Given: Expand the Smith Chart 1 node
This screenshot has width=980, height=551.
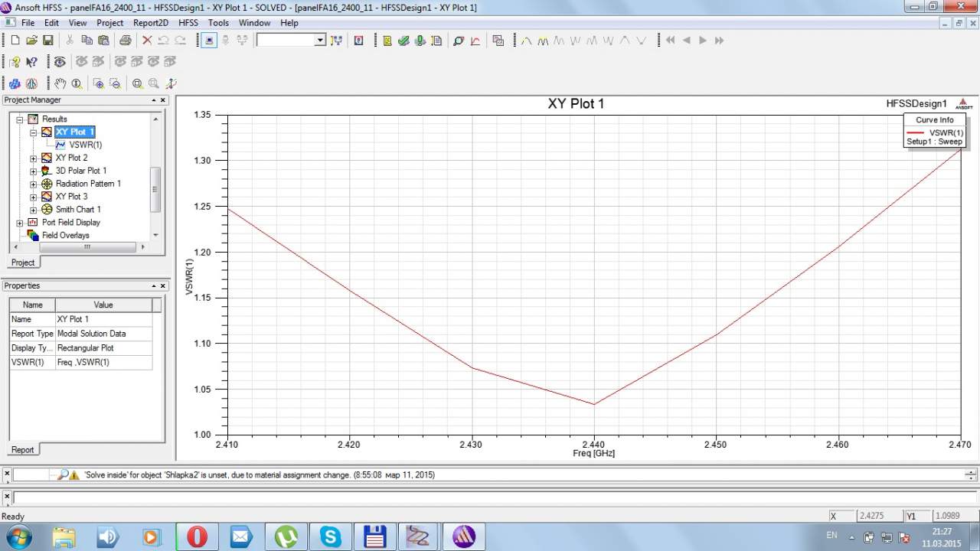Looking at the screenshot, I should pyautogui.click(x=34, y=210).
